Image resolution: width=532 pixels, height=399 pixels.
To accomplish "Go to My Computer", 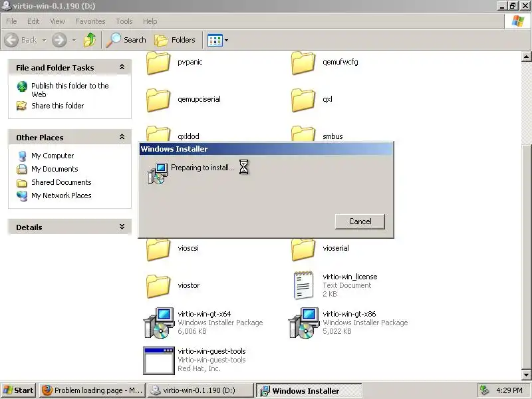I will point(53,156).
